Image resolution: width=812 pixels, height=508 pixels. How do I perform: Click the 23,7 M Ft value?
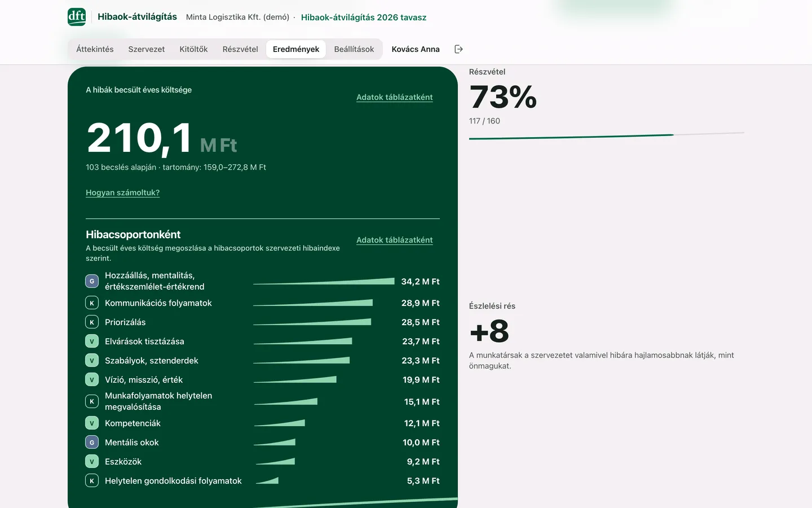pos(421,341)
